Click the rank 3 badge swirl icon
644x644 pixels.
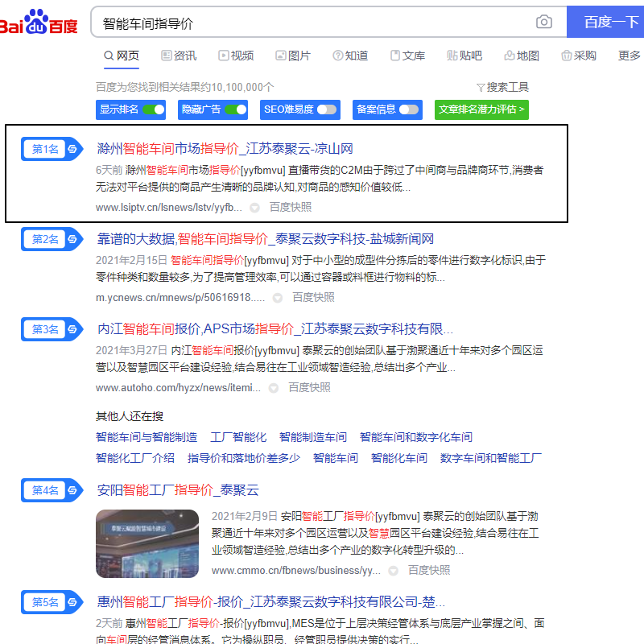[x=72, y=329]
